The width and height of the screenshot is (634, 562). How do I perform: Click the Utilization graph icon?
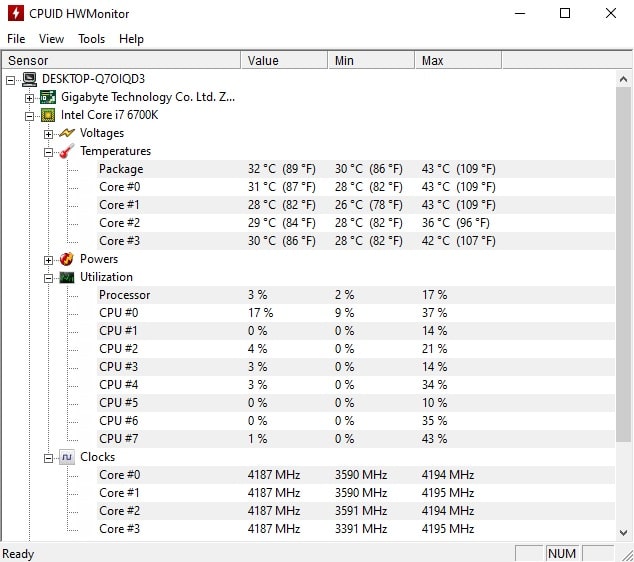tap(67, 277)
